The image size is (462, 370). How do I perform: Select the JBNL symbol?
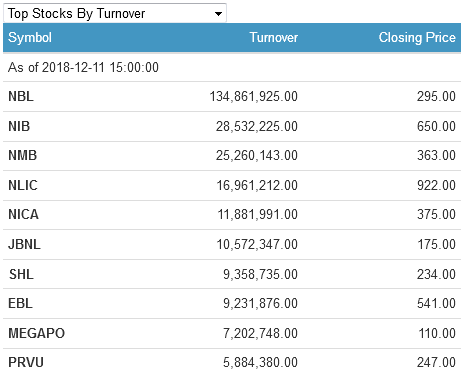click(24, 244)
